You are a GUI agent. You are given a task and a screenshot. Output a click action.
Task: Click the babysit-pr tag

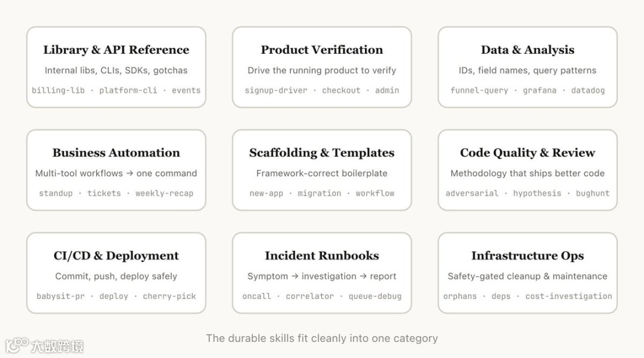coord(60,296)
